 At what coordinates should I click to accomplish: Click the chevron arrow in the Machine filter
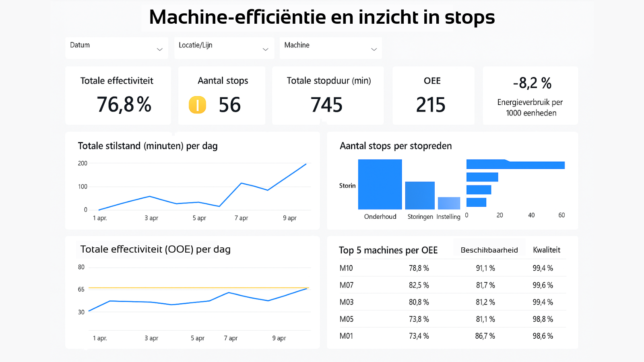click(x=374, y=49)
